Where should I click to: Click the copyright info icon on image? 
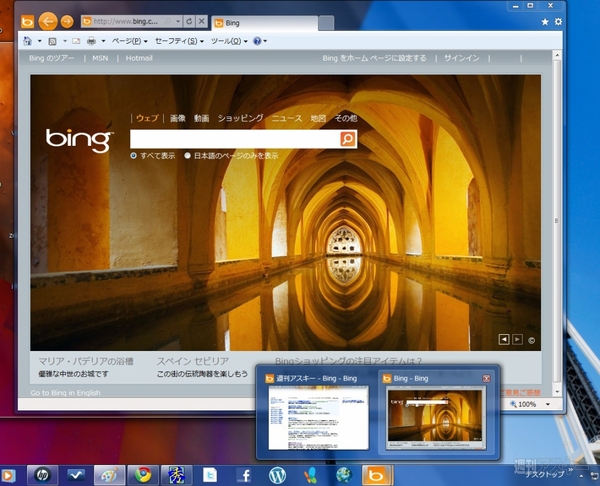(x=531, y=340)
